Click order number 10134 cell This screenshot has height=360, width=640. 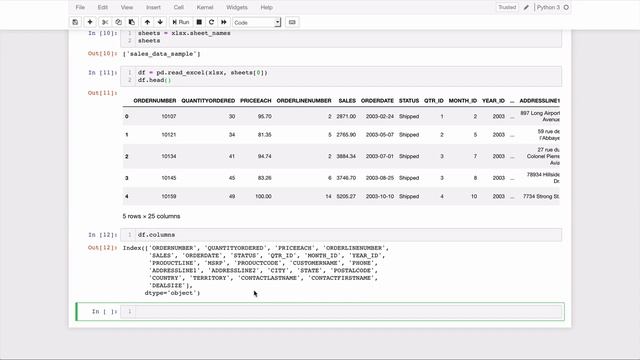[169, 156]
